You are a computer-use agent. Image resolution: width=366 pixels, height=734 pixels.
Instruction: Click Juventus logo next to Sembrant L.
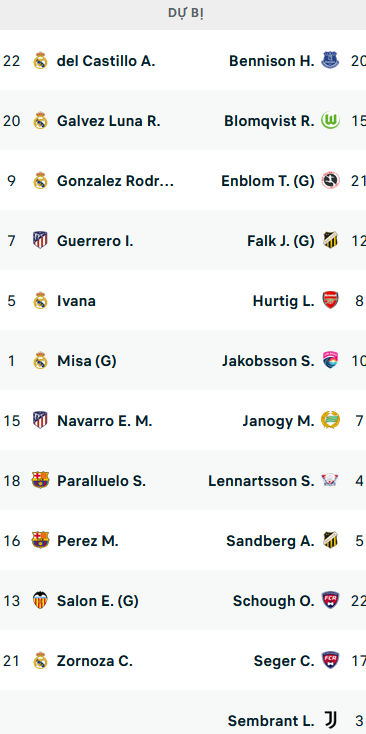coord(330,720)
